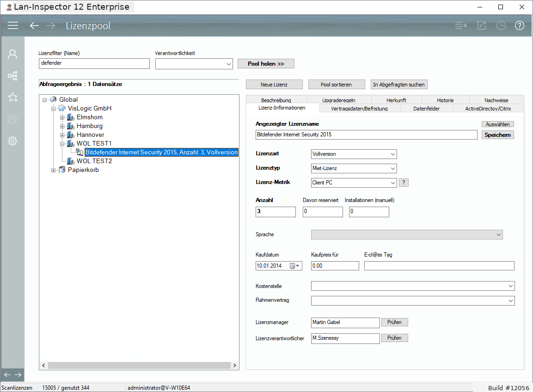Click the WOL TEST1 site icon
The image size is (533, 392).
70,143
